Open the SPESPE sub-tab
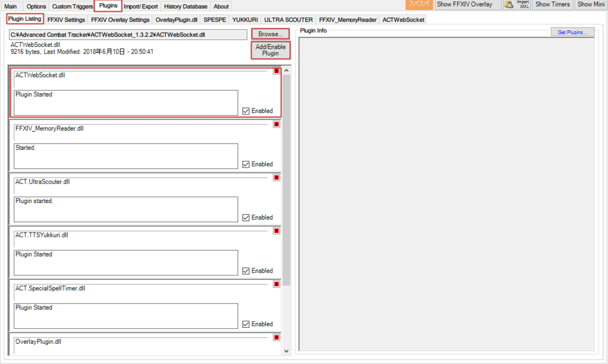Image resolution: width=608 pixels, height=364 pixels. point(215,20)
